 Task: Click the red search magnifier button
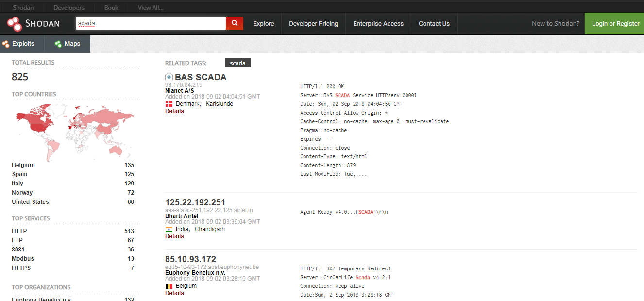235,23
